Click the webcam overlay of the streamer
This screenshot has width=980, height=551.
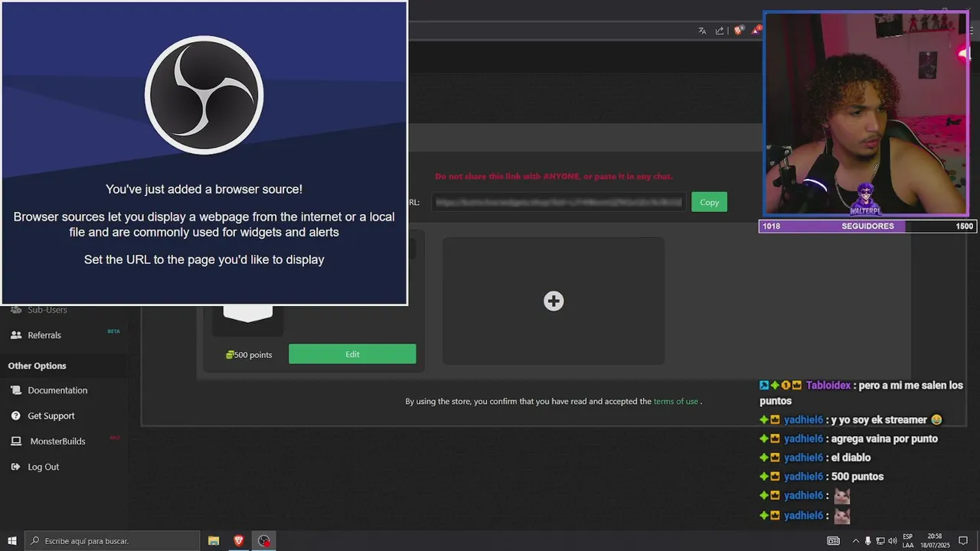(867, 114)
